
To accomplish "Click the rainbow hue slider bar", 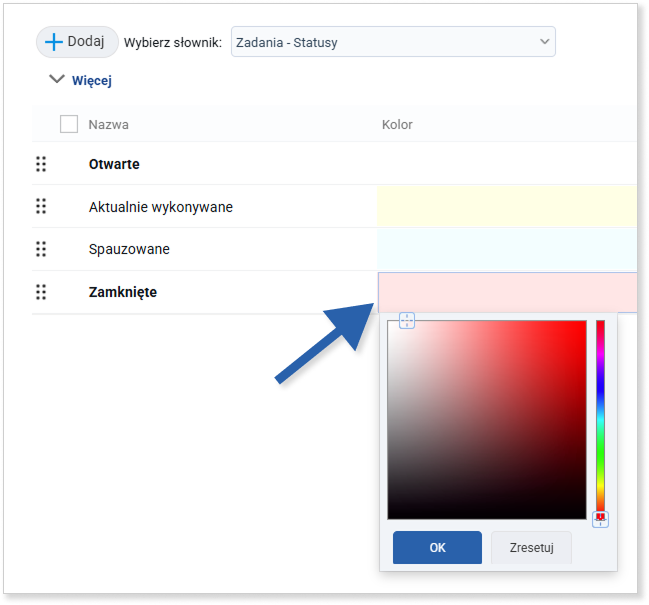I will [600, 416].
